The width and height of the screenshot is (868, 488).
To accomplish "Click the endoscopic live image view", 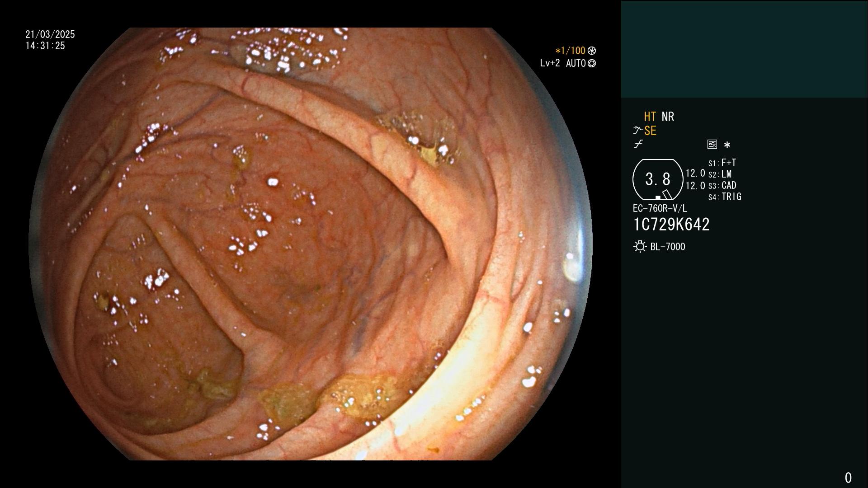I will 311,244.
